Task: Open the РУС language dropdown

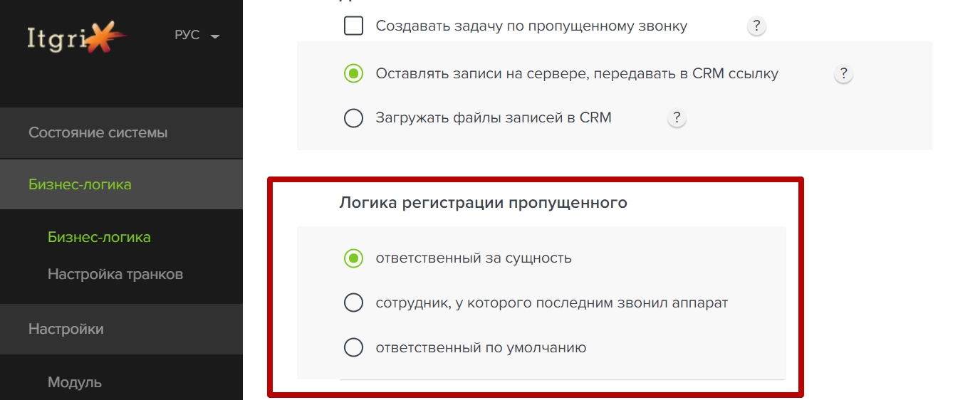Action: click(x=197, y=36)
